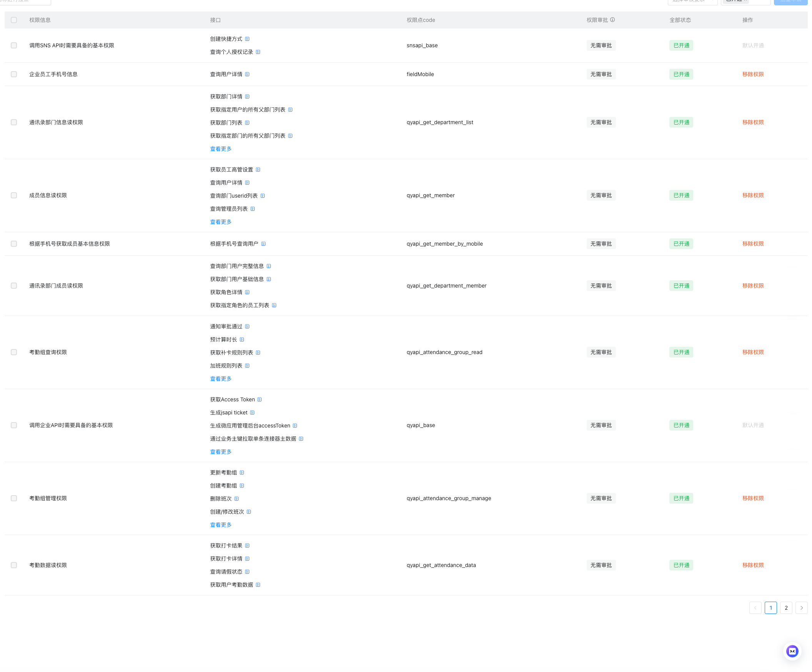Open doc icon beside 获取Access Token

[260, 400]
